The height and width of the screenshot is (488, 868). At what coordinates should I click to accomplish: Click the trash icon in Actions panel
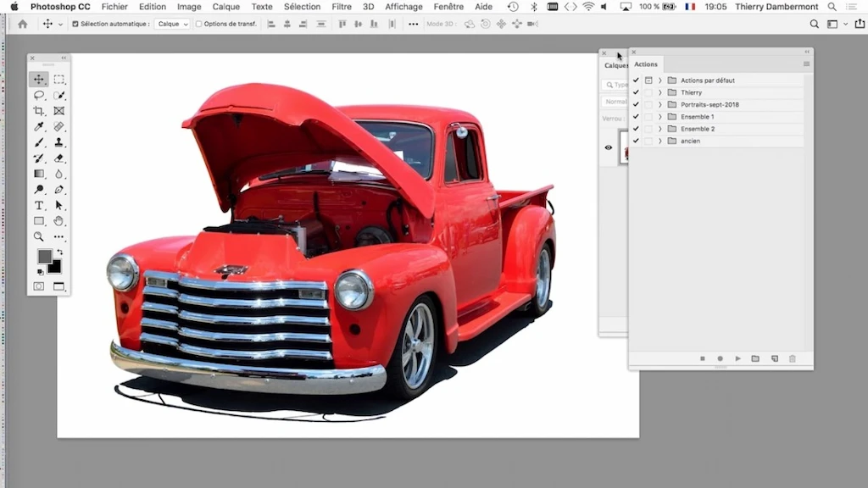click(793, 359)
